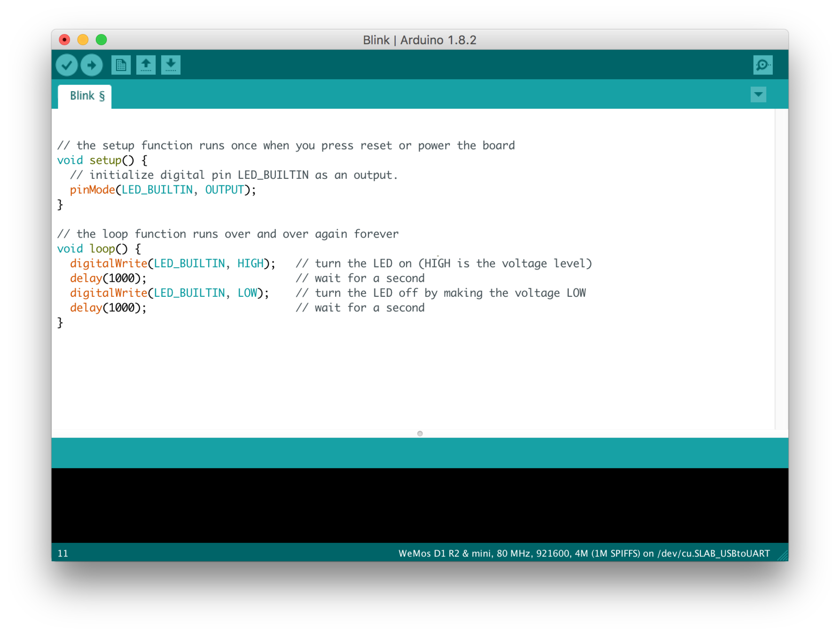Create a new sketch with the New icon
Screen dimensions: 840x635
point(121,65)
